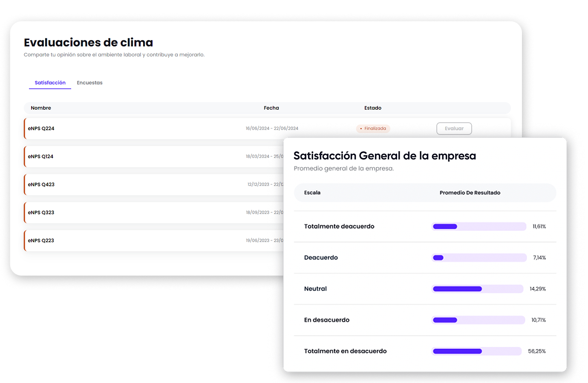
Task: Click the Escala column header
Action: (312, 193)
